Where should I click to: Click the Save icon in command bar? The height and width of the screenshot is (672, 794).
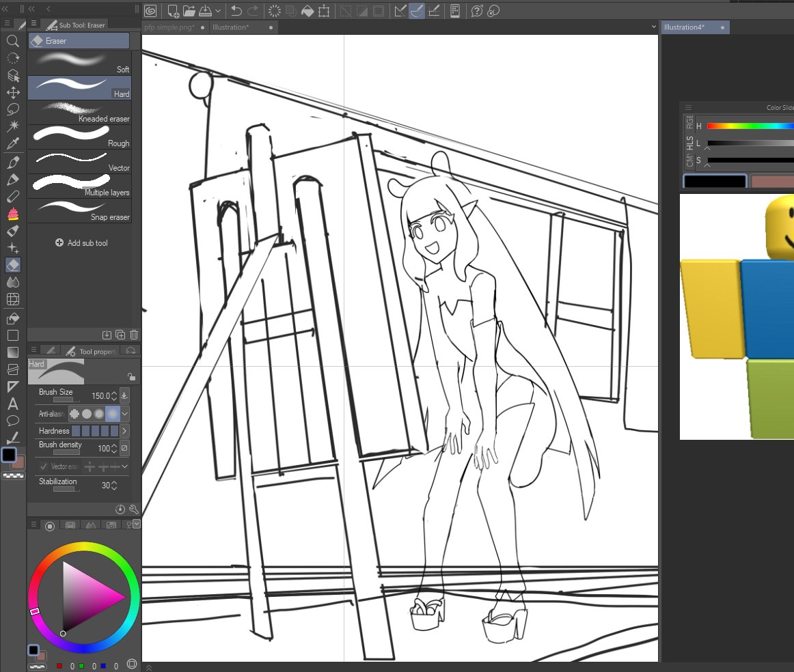coord(205,11)
